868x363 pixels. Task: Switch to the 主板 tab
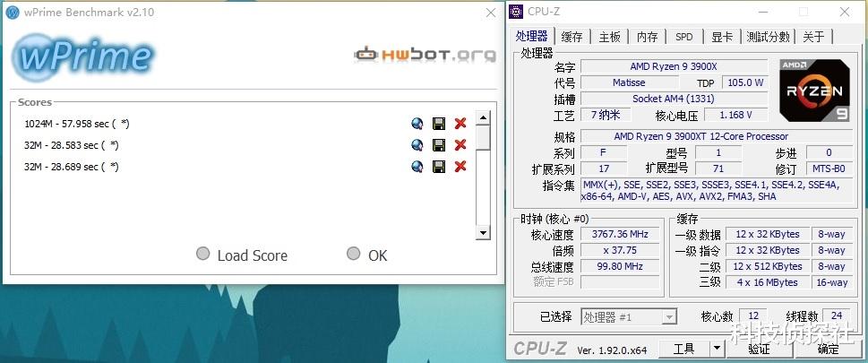point(609,37)
